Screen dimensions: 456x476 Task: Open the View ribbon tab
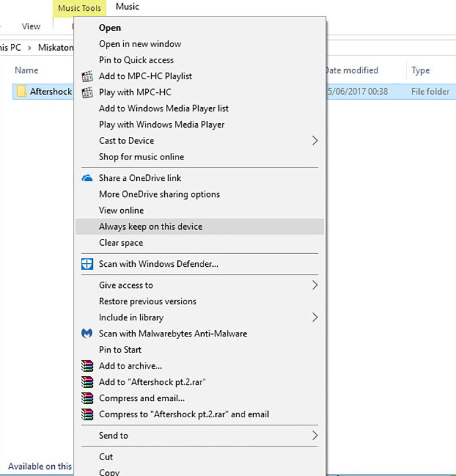(31, 26)
